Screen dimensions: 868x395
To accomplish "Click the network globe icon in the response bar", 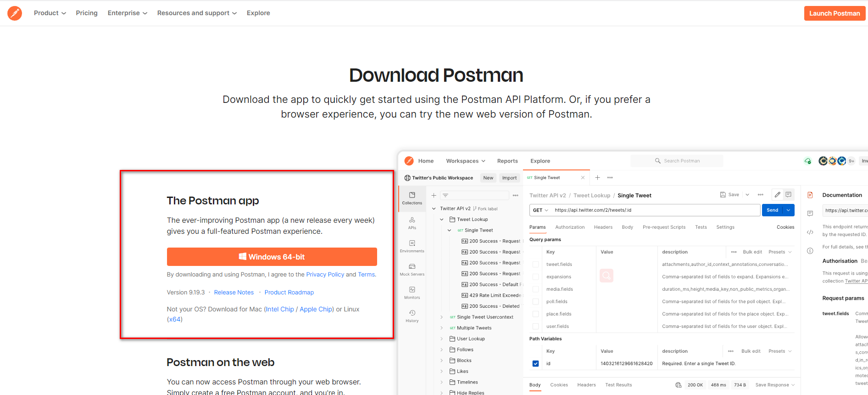I will click(x=678, y=385).
